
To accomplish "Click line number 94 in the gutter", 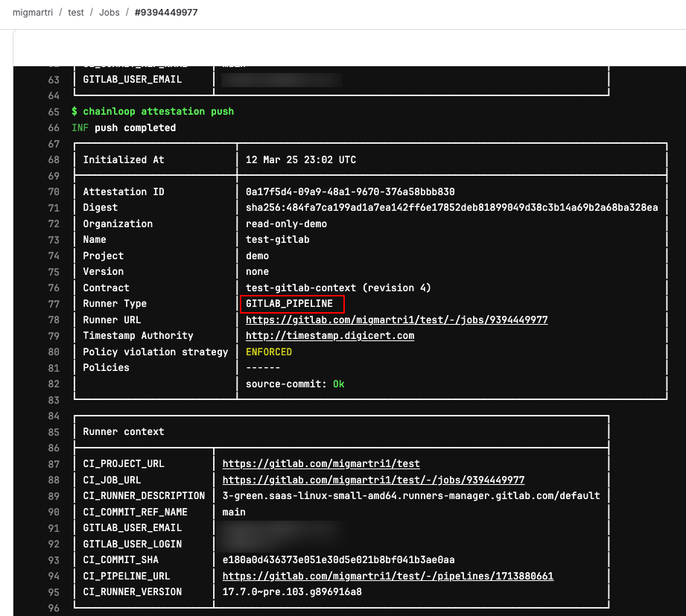I will (x=53, y=577).
